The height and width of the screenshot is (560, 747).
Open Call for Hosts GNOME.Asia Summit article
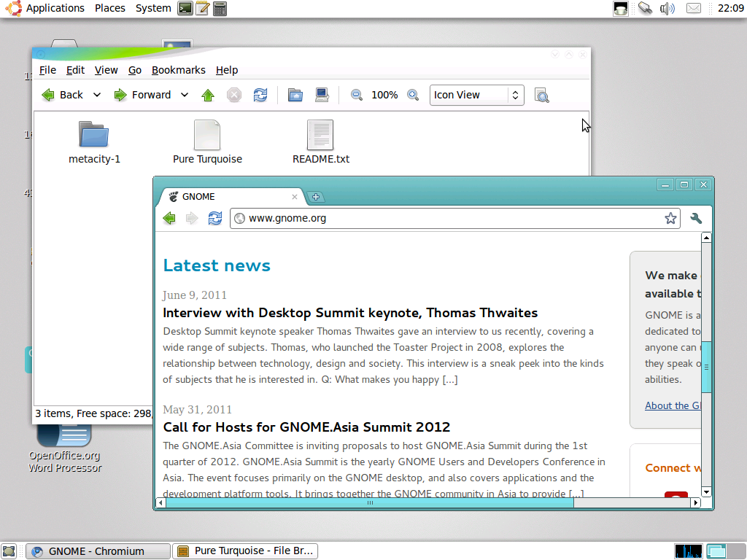pos(306,427)
